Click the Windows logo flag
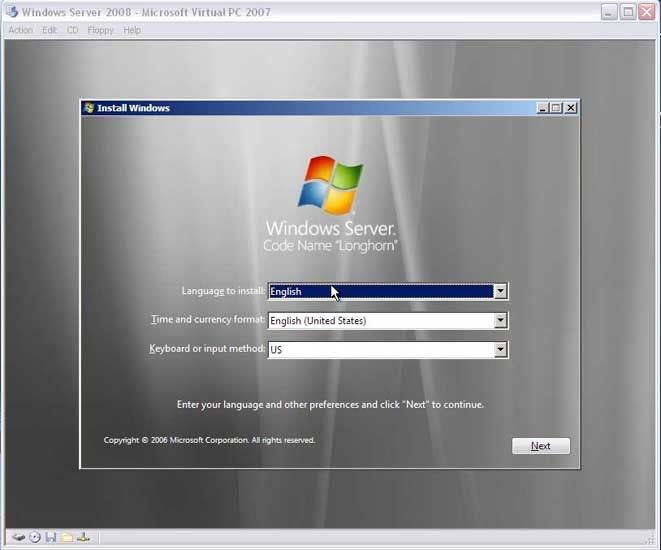 point(331,185)
